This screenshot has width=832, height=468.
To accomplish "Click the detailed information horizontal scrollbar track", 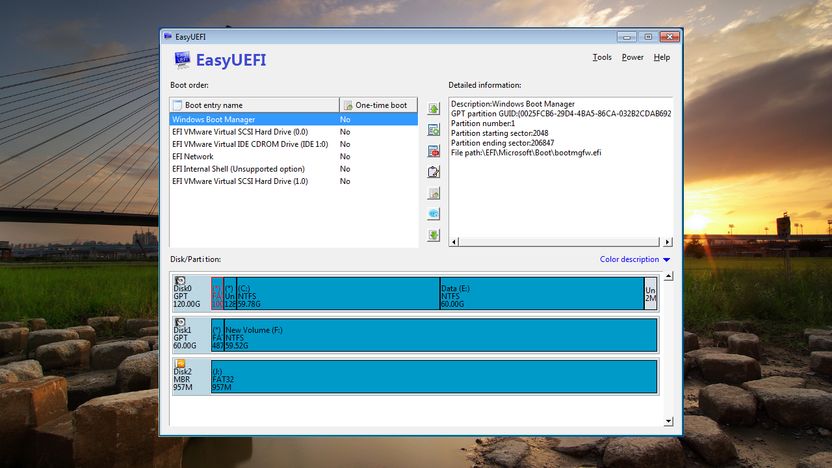I will click(559, 242).
